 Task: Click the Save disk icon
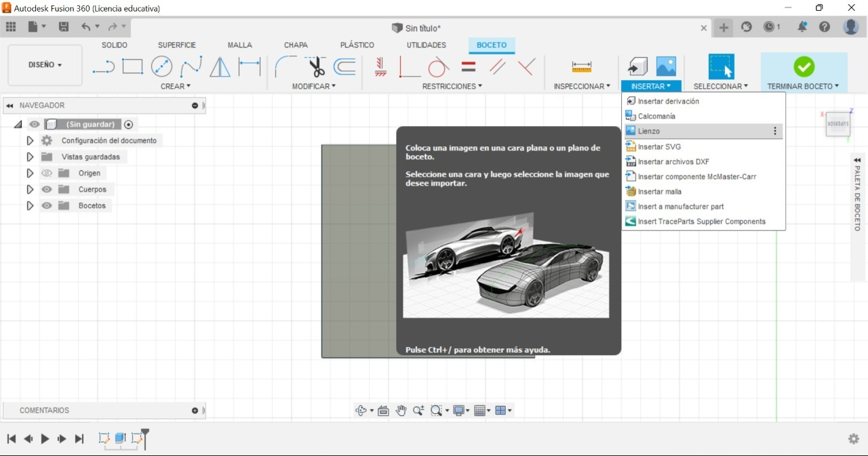[64, 27]
